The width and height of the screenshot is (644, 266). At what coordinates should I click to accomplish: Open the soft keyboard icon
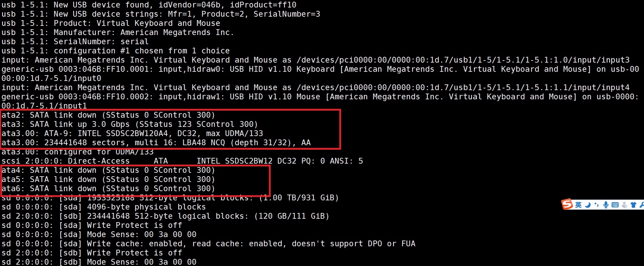pyautogui.click(x=615, y=205)
